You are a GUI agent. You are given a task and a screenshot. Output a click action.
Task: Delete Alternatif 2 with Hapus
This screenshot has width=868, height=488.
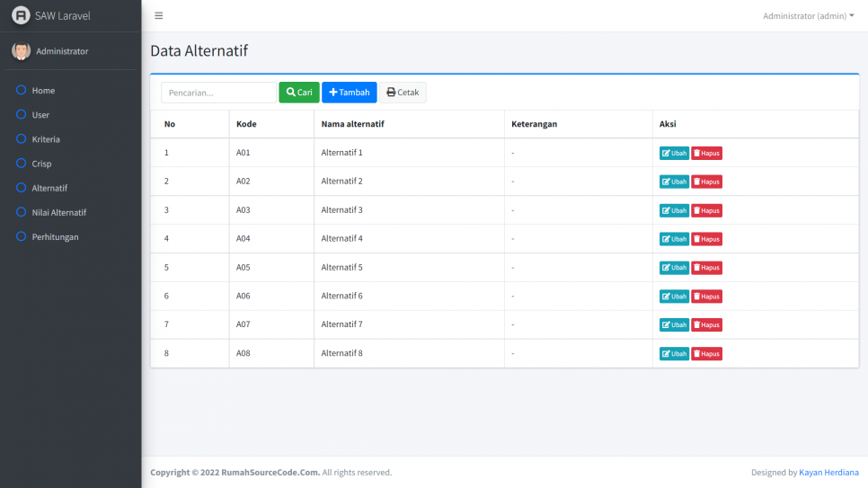click(x=706, y=182)
